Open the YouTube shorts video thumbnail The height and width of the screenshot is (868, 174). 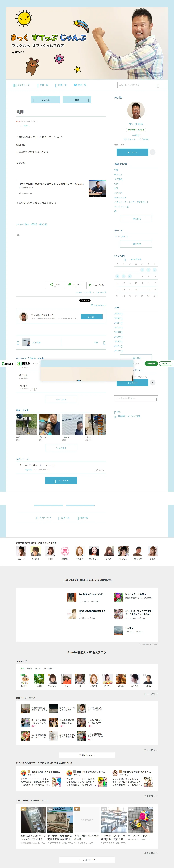click(97, 188)
